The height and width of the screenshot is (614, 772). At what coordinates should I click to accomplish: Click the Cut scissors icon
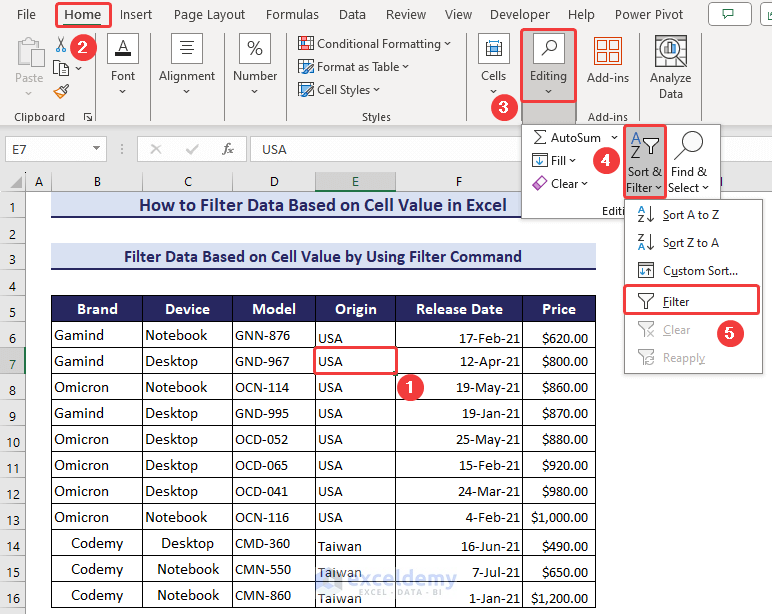61,45
